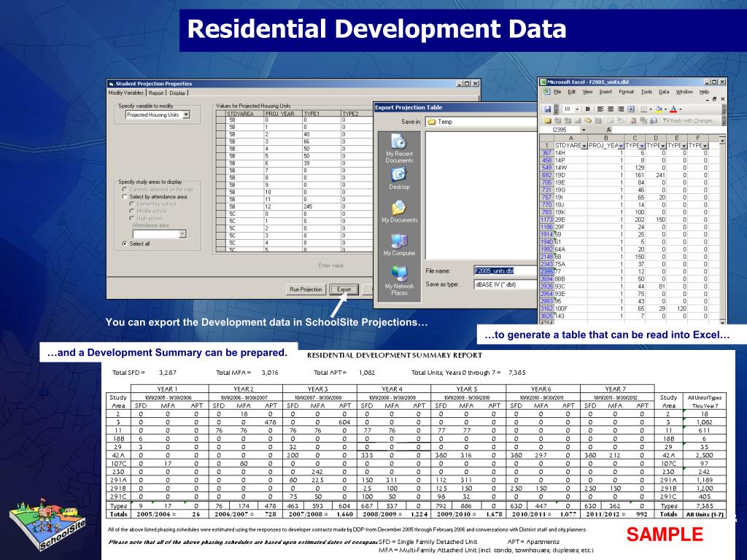
Task: Toggle Bold formatting in Excel
Action: pos(587,109)
